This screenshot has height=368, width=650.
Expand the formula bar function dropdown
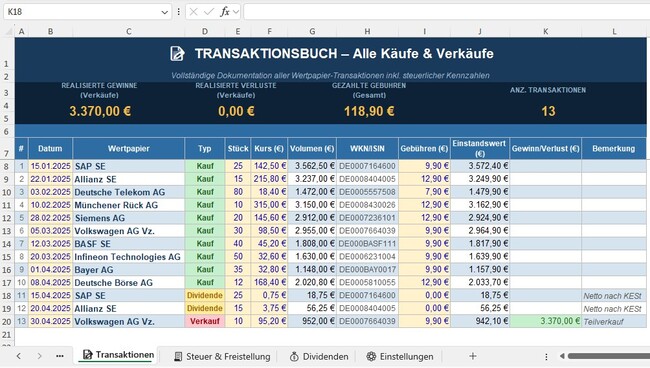click(x=236, y=12)
